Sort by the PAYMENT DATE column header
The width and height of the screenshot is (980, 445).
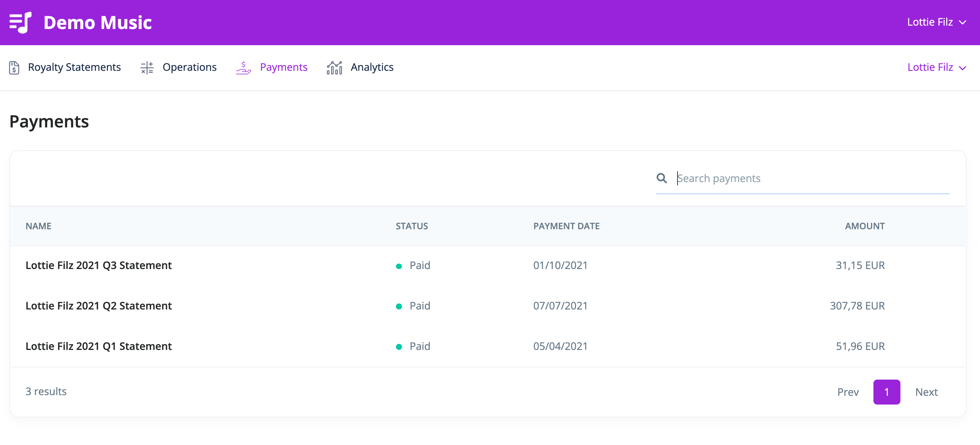tap(566, 226)
